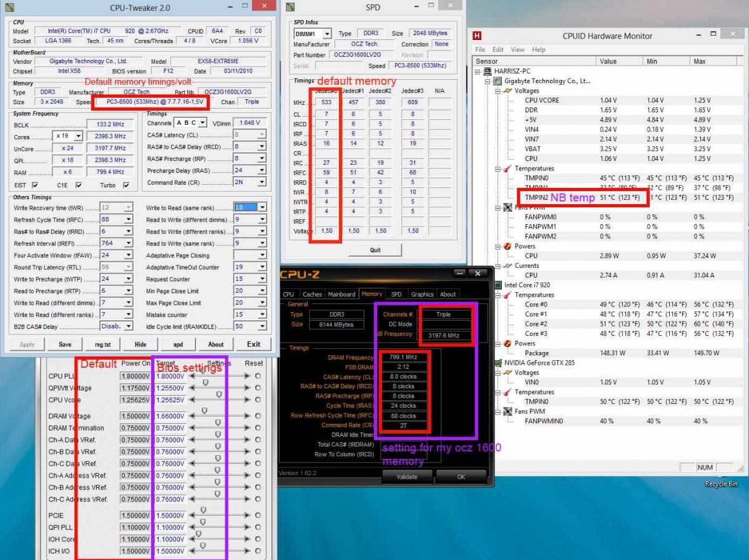Image resolution: width=749 pixels, height=560 pixels.
Task: Click Fans PWM icon above FANPWMIN0 row
Action: pyautogui.click(x=507, y=411)
